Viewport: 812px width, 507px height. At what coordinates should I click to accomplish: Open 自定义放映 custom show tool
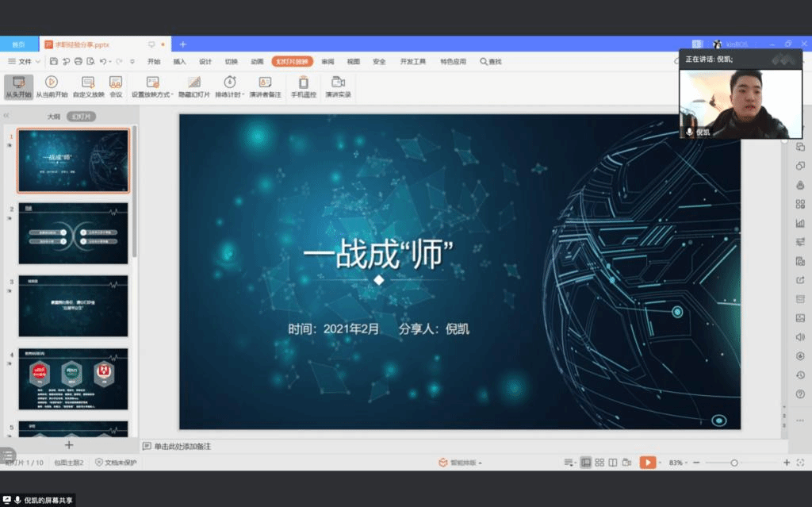[88, 82]
